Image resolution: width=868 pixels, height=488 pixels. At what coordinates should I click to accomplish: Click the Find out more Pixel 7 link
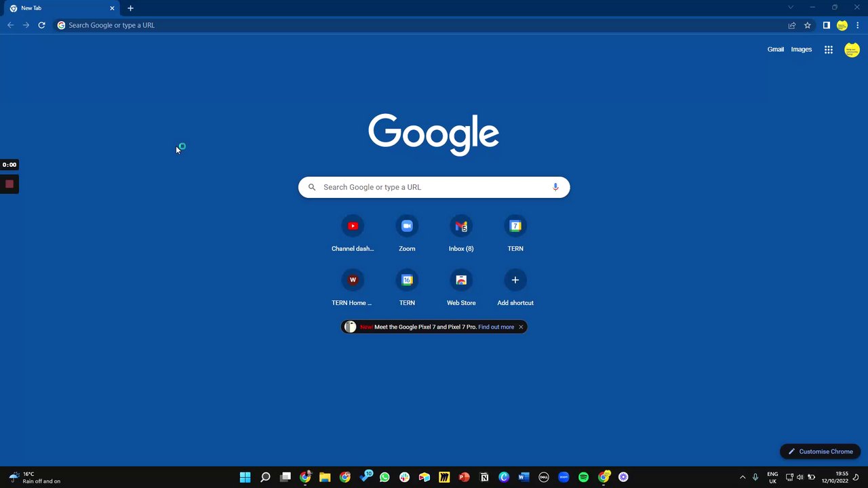click(x=496, y=327)
